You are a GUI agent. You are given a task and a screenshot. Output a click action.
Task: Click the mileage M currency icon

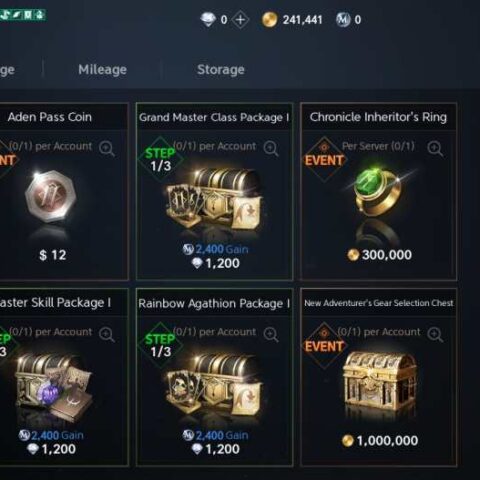(343, 20)
